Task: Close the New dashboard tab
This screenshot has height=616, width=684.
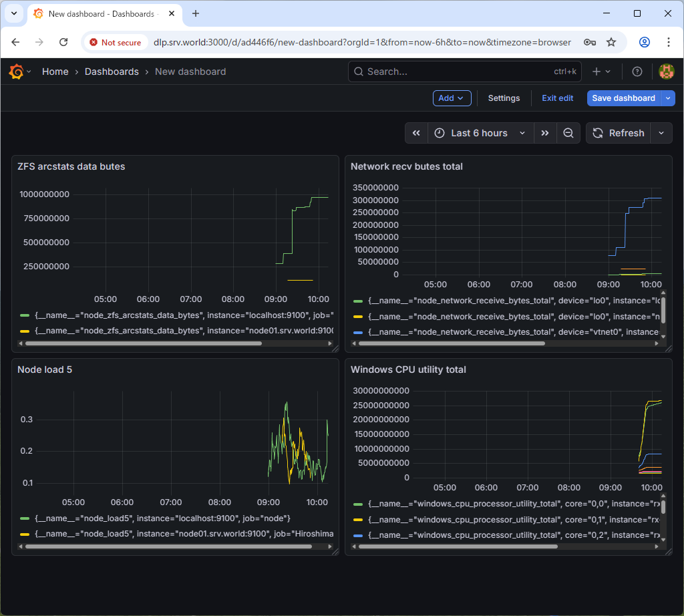Action: tap(172, 13)
